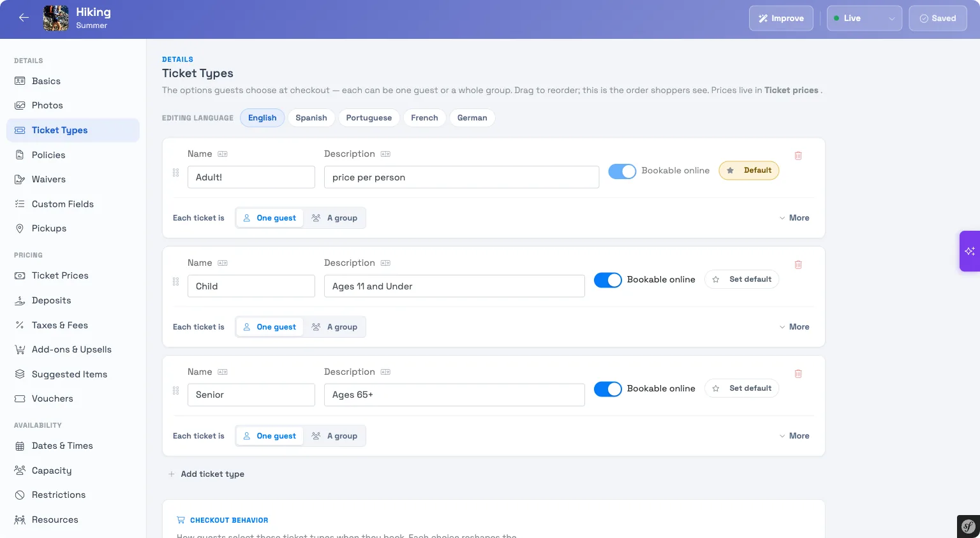
Task: Click the Pickups pin icon
Action: coord(20,228)
